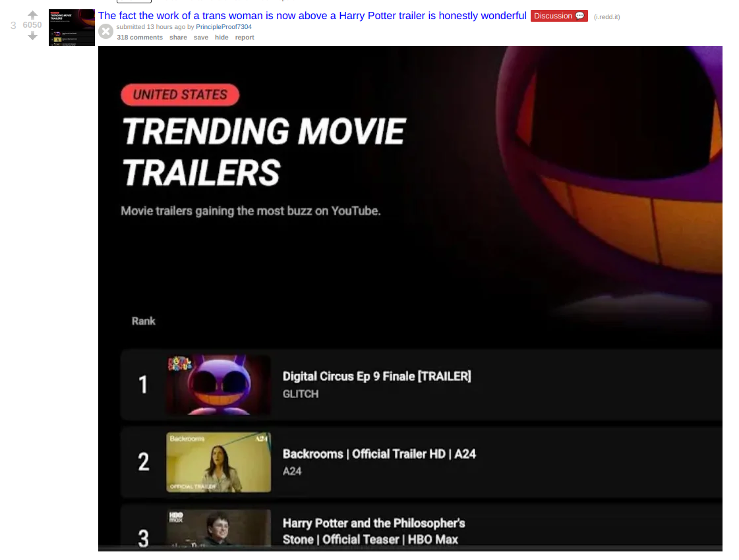Open the i.redd.it domain link
This screenshot has height=560, width=739.
click(x=606, y=17)
